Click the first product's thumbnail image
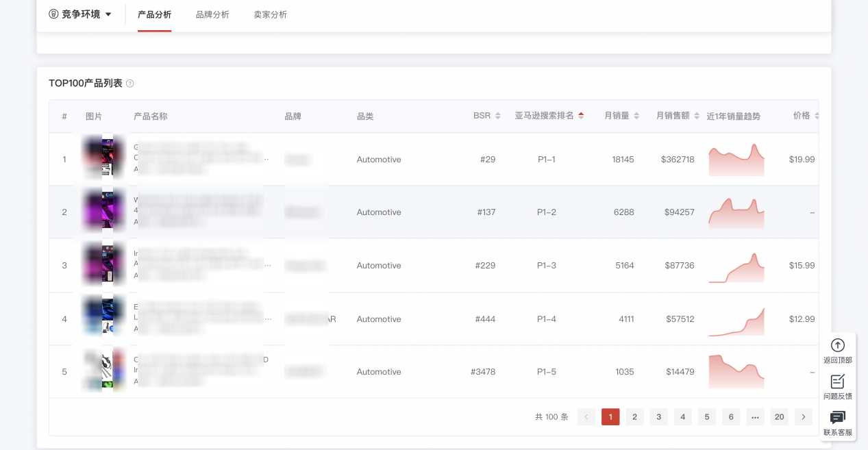This screenshot has width=868, height=450. pos(103,159)
